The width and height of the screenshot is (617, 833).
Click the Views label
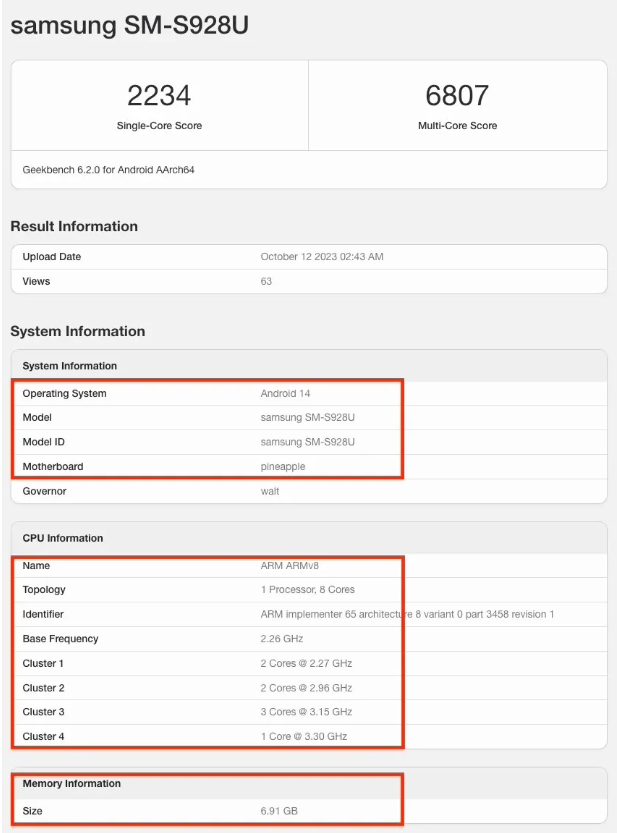click(x=36, y=282)
